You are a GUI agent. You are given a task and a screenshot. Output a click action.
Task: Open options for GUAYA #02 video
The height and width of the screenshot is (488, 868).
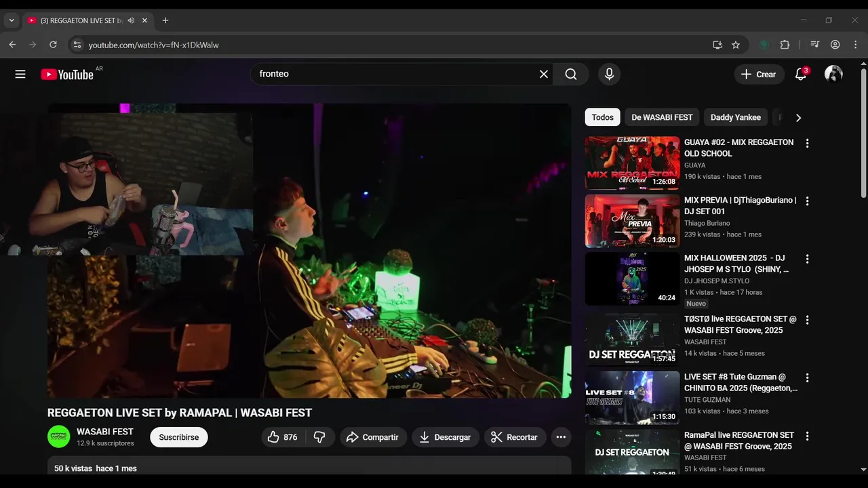807,143
